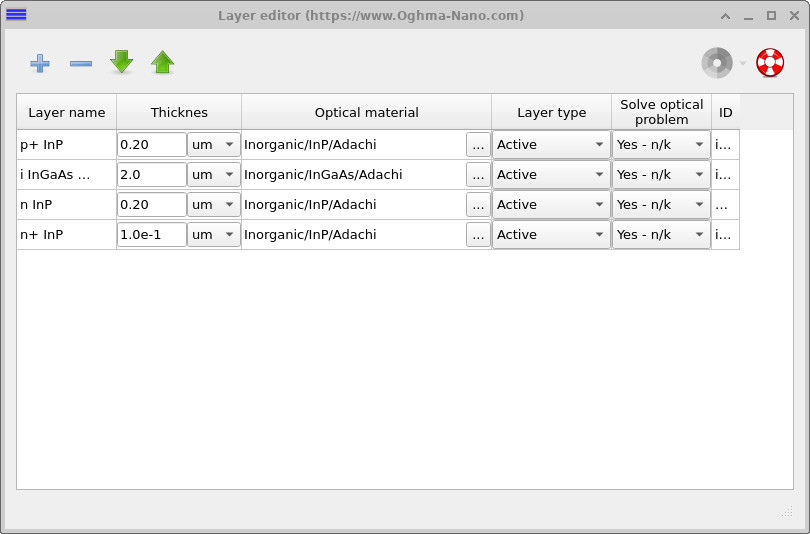Edit thickness value 0.20 of n InP
Viewport: 810px width, 534px height.
coord(152,205)
